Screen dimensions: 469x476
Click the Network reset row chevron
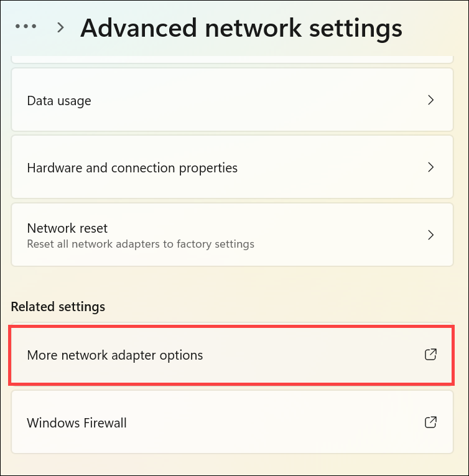tap(430, 235)
